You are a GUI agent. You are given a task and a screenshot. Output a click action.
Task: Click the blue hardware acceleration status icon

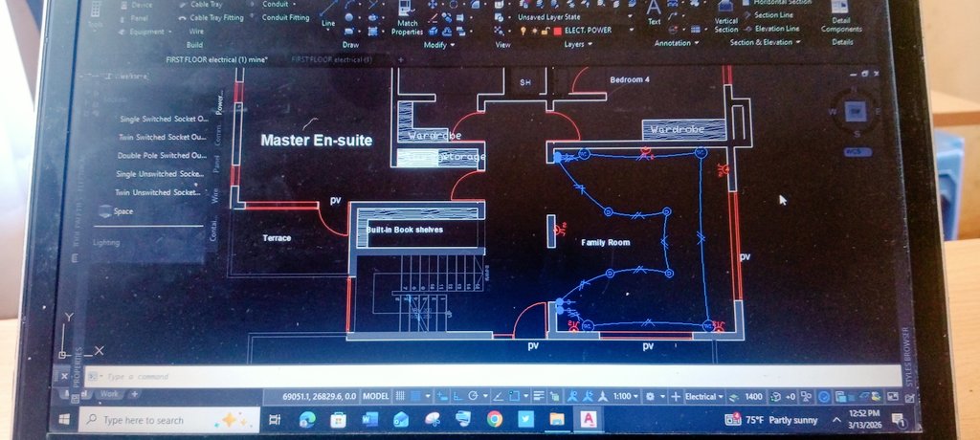click(824, 396)
